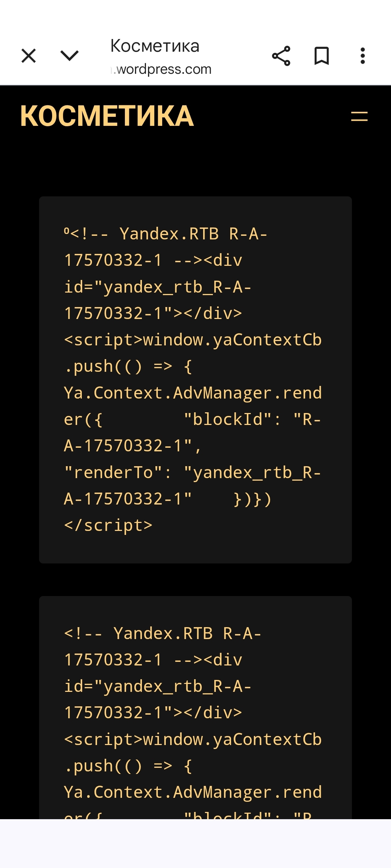This screenshot has width=391, height=868.
Task: Click first block's <script>window.yaContextCb line
Action: [x=193, y=340]
